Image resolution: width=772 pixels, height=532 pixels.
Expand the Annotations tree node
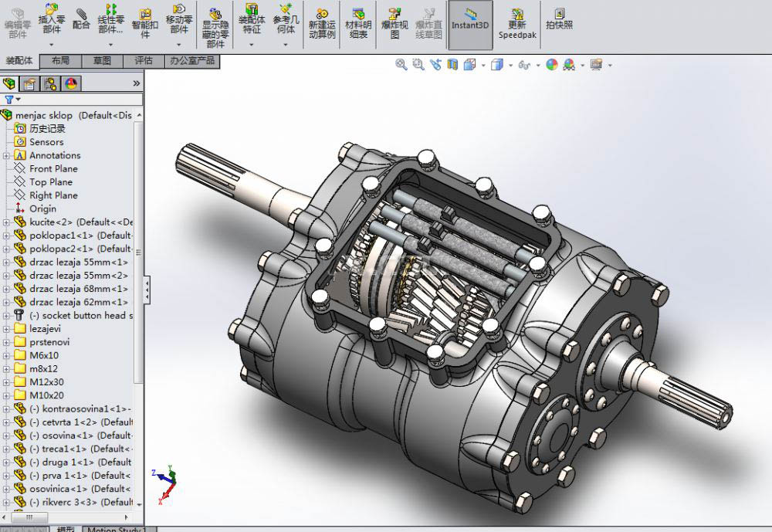pyautogui.click(x=6, y=155)
